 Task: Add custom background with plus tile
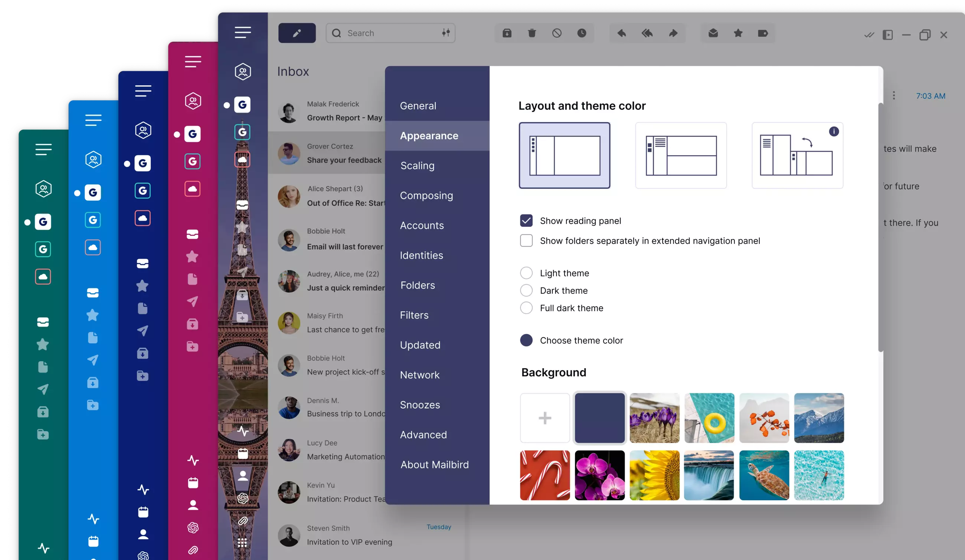pyautogui.click(x=545, y=417)
